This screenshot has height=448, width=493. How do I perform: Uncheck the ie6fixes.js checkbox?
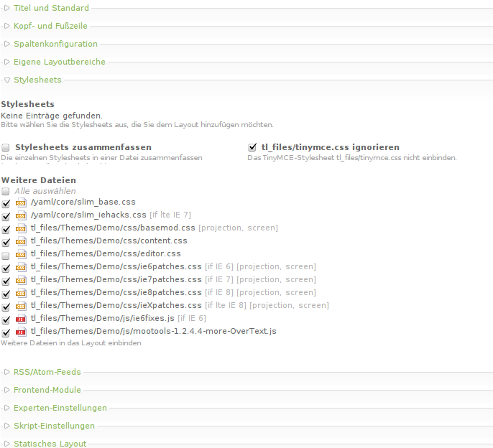[6, 319]
